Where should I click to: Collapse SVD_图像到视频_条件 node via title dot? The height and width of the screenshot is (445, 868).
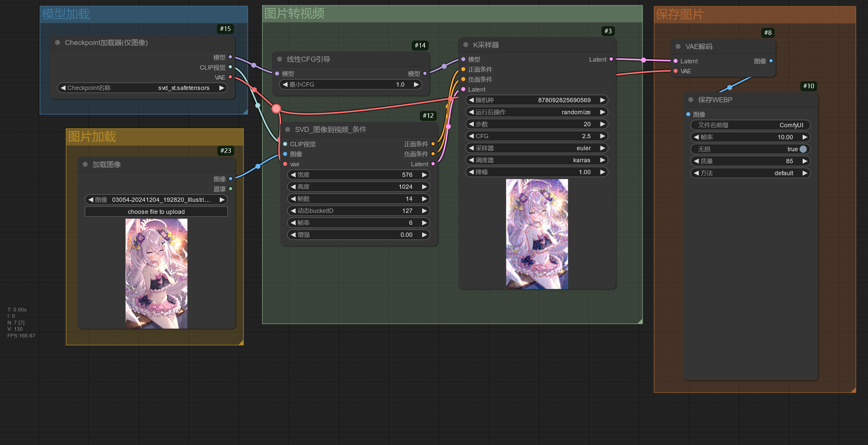tap(287, 129)
